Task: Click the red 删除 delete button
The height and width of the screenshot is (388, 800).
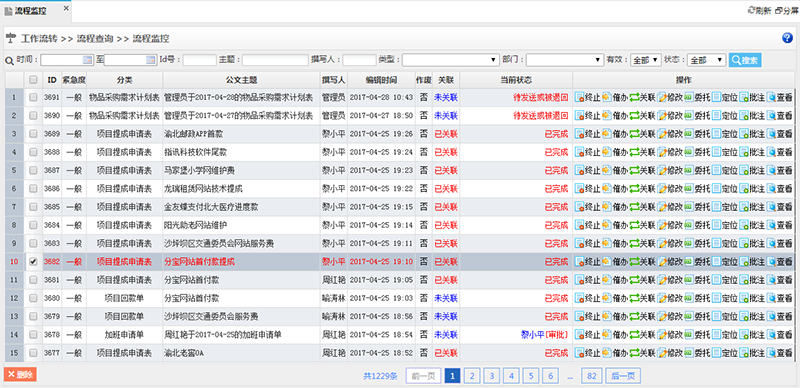Action: pyautogui.click(x=20, y=374)
